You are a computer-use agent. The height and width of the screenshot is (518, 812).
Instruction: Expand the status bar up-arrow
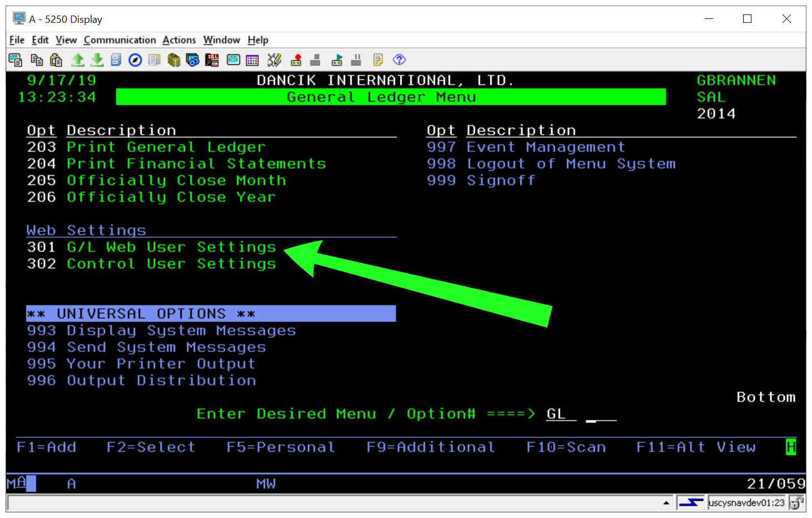pyautogui.click(x=666, y=503)
